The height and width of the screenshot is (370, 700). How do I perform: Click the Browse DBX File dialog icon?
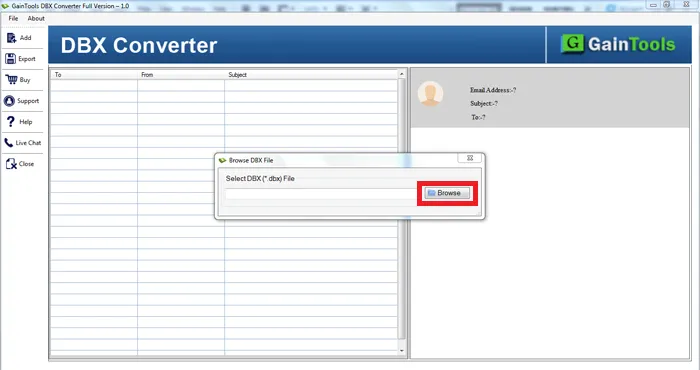pyautogui.click(x=222, y=160)
